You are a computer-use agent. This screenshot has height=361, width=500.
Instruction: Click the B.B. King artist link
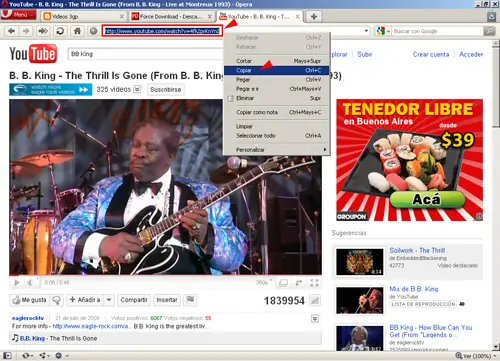(32, 338)
